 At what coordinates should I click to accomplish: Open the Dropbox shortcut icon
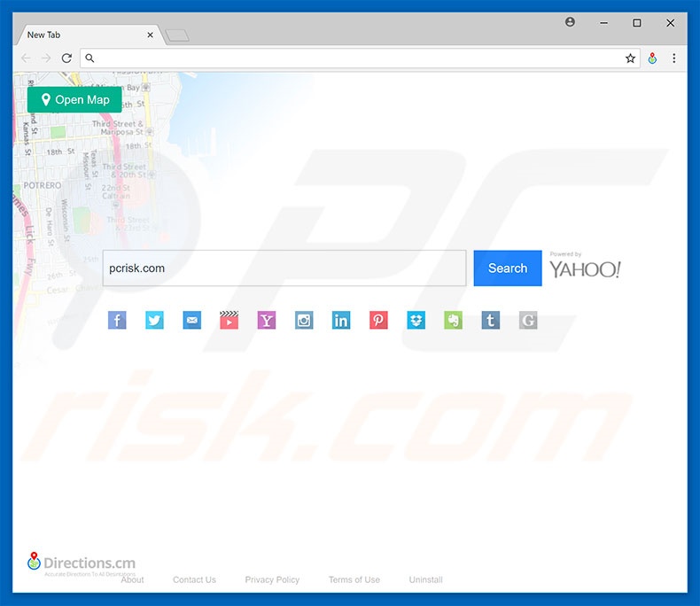tap(416, 321)
